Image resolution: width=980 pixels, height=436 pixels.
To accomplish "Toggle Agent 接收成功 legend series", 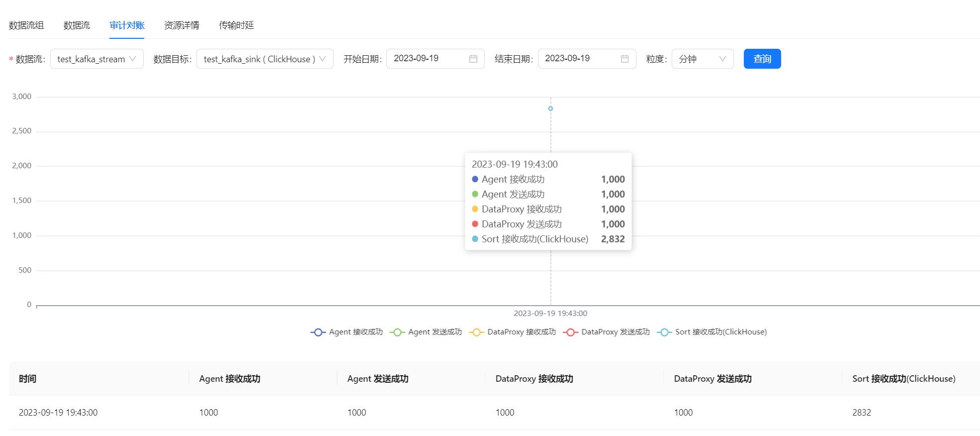I will (x=347, y=332).
